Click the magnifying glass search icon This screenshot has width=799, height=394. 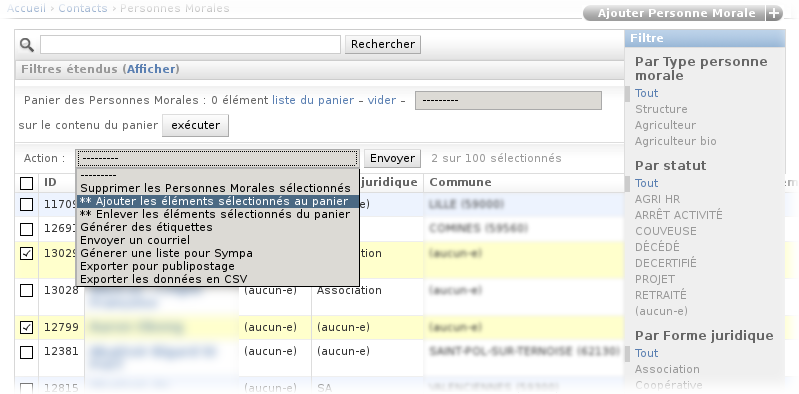(x=26, y=45)
